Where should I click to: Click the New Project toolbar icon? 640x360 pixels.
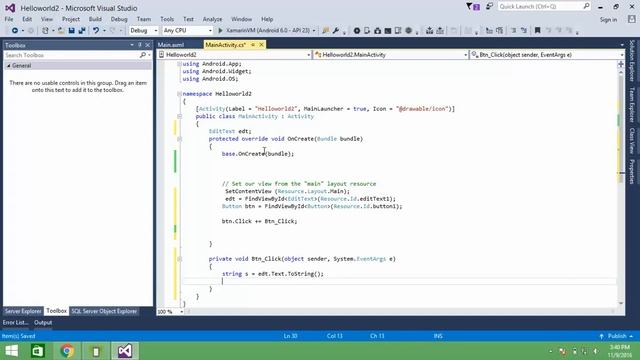tap(45, 31)
